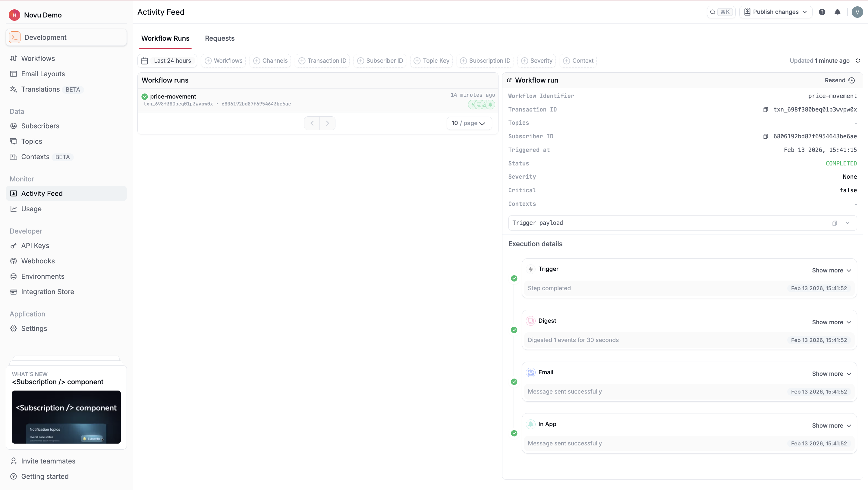The image size is (868, 490).
Task: Show more details for the Digest step
Action: [x=831, y=322]
